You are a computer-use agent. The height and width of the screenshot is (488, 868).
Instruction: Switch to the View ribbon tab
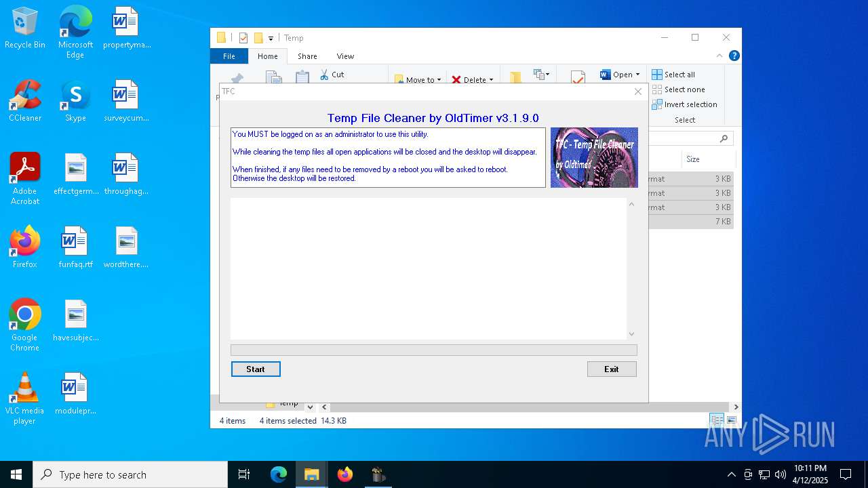345,56
